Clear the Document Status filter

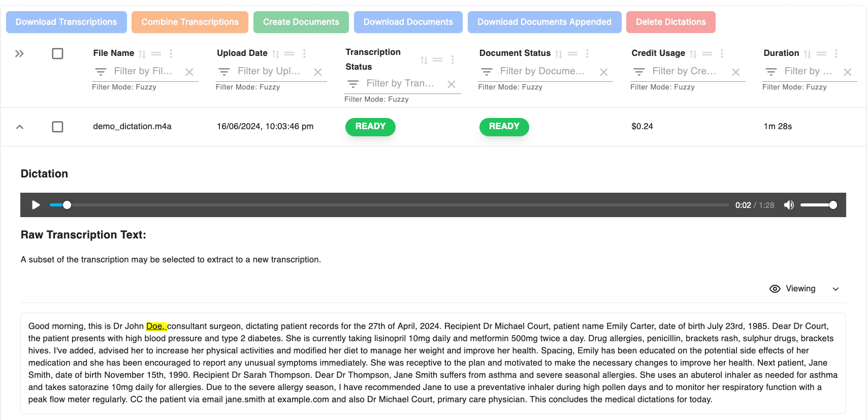603,72
